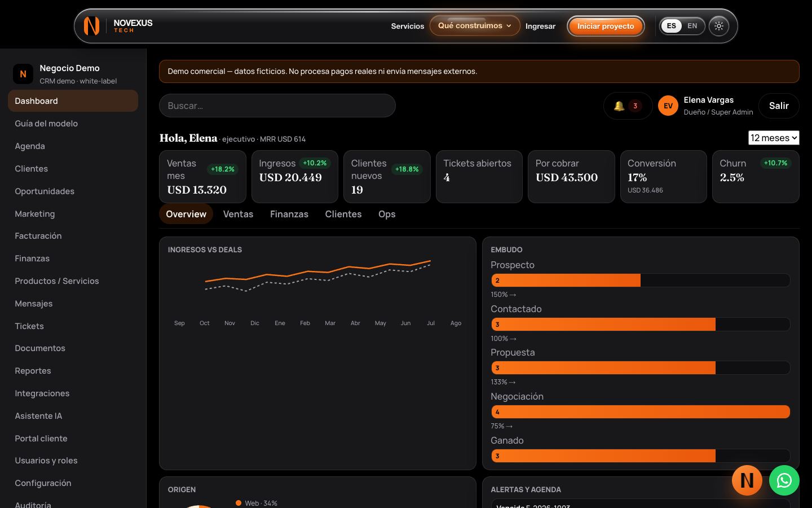Open Oportunidades in the sidebar
Screen dimensions: 812x508
(73, 191)
